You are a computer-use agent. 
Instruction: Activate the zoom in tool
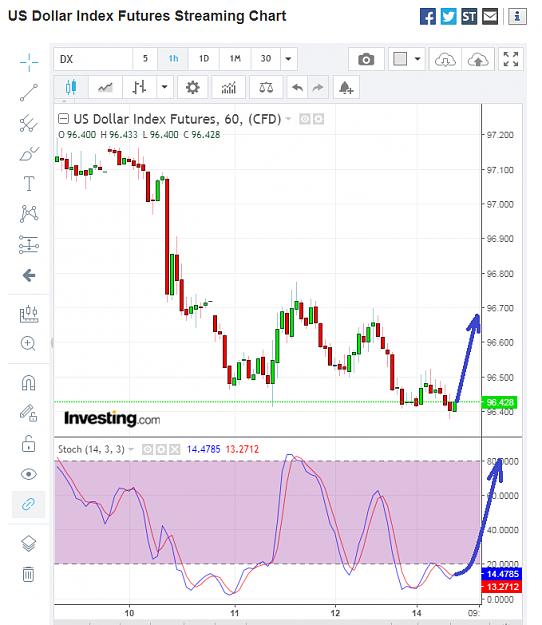(28, 344)
